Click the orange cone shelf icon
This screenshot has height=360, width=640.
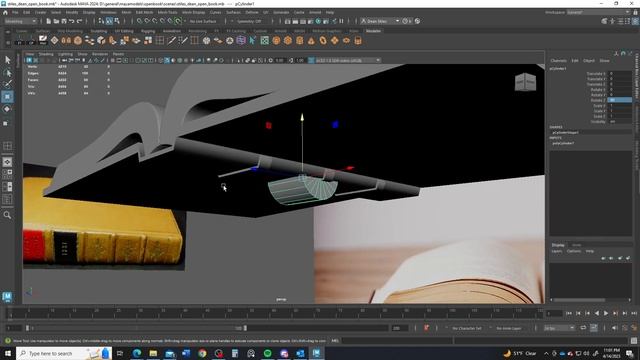click(311, 40)
